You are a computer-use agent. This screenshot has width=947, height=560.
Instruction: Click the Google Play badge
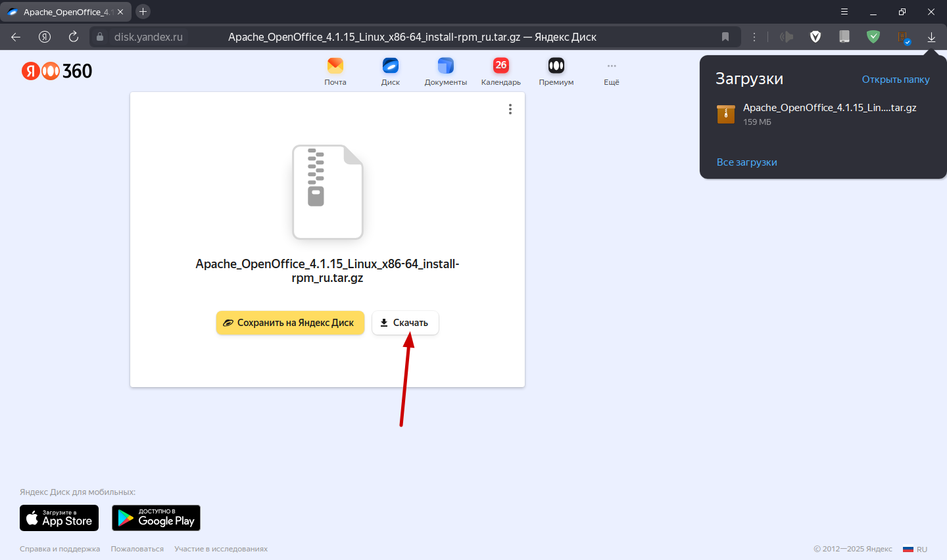(x=156, y=518)
